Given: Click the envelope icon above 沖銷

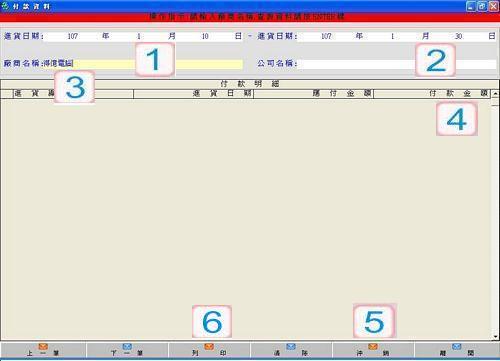Looking at the screenshot, I should [x=373, y=347].
